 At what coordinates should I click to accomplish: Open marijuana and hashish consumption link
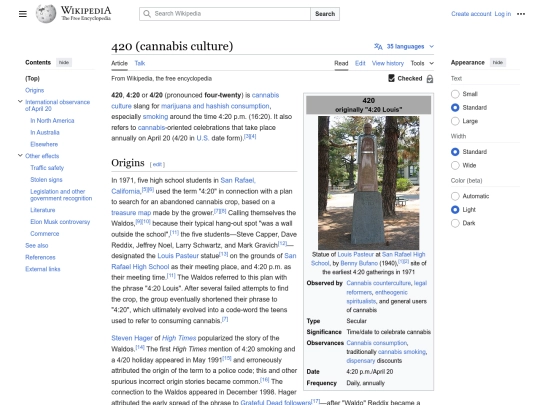tap(216, 106)
